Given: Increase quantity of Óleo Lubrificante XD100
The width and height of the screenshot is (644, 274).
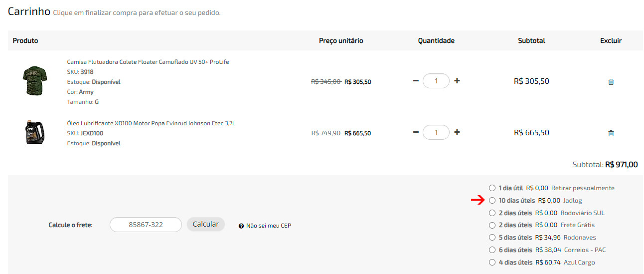Looking at the screenshot, I should point(457,132).
